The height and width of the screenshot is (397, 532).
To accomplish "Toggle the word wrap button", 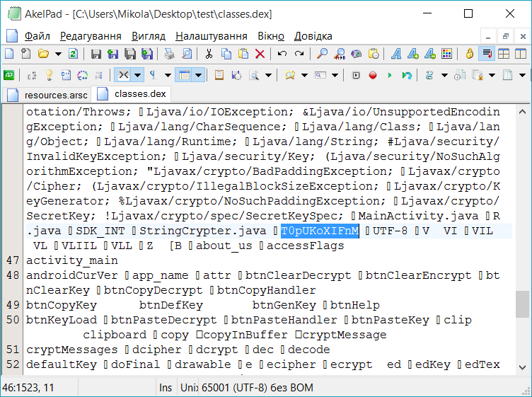I will point(486,54).
